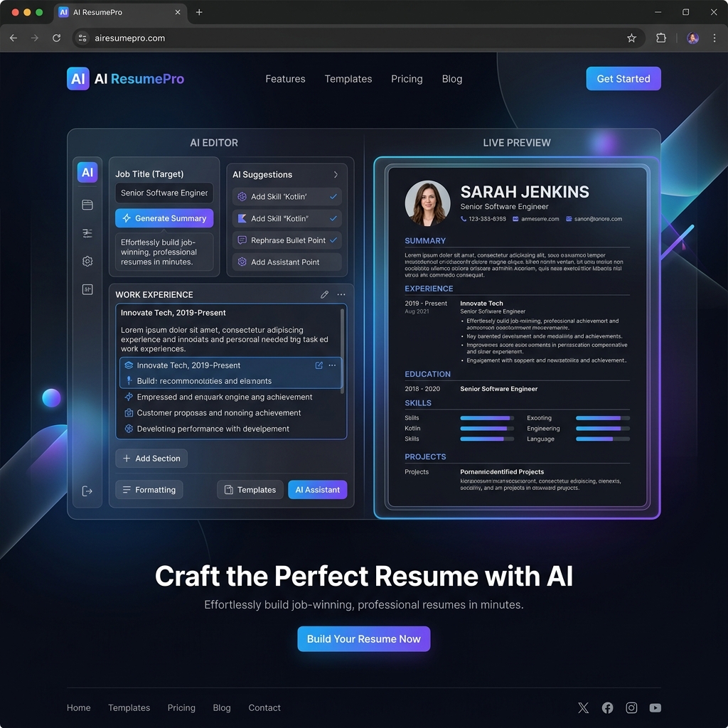Open the Instagram icon in footer
The width and height of the screenshot is (728, 728).
(x=631, y=707)
